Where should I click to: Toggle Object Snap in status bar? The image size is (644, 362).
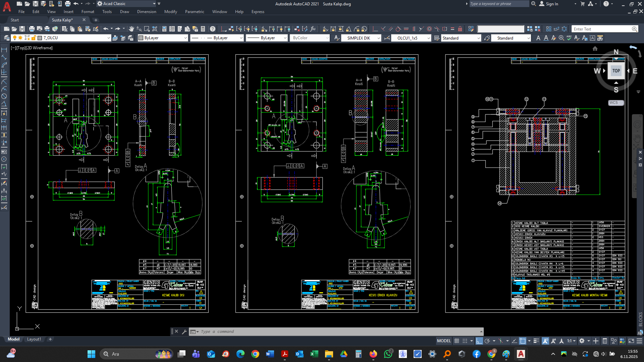coord(523,341)
